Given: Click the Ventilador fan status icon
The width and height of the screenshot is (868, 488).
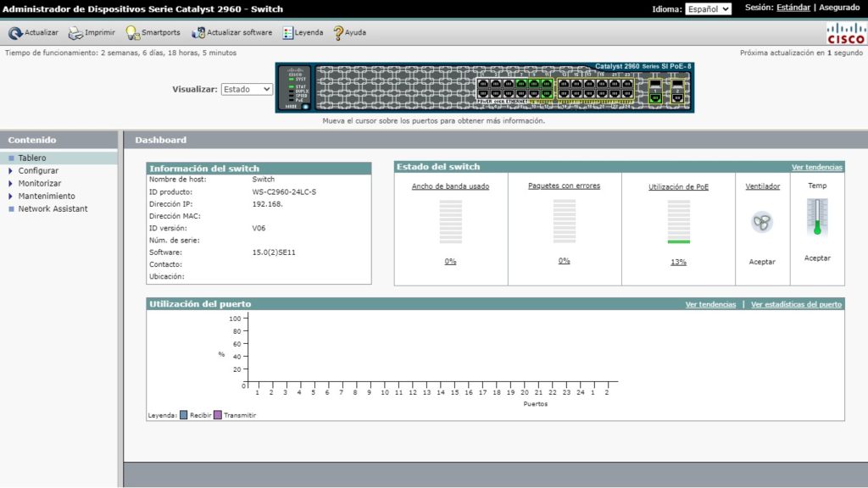Looking at the screenshot, I should [x=762, y=222].
